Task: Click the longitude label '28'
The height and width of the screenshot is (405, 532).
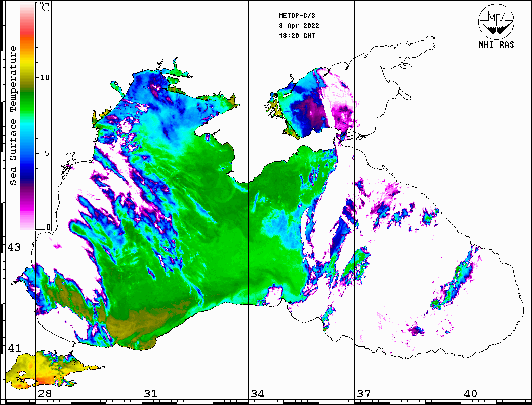Action: (45, 394)
